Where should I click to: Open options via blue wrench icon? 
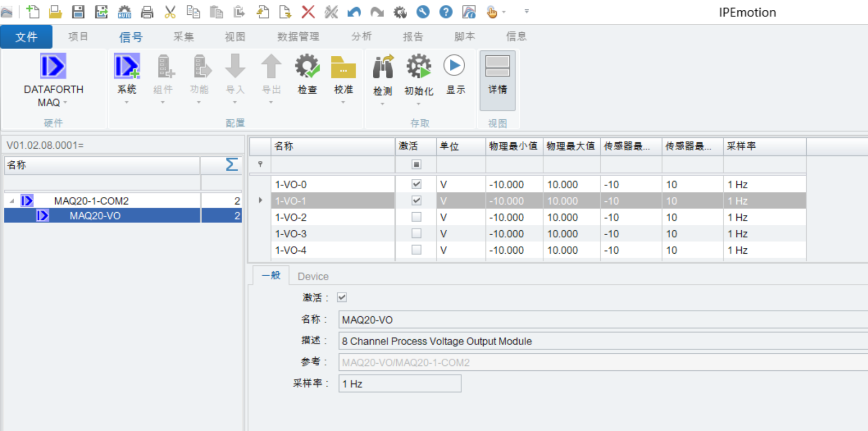point(423,11)
